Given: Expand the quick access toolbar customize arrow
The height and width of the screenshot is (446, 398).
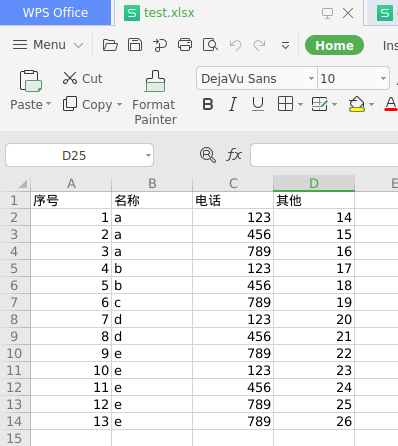Looking at the screenshot, I should coord(285,45).
